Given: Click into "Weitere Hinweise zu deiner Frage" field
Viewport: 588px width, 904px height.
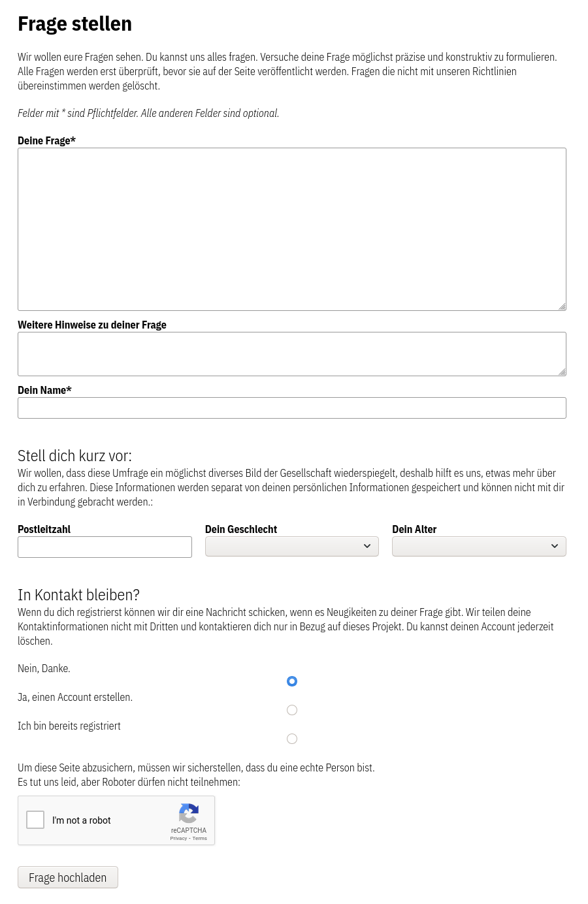Looking at the screenshot, I should coord(291,353).
